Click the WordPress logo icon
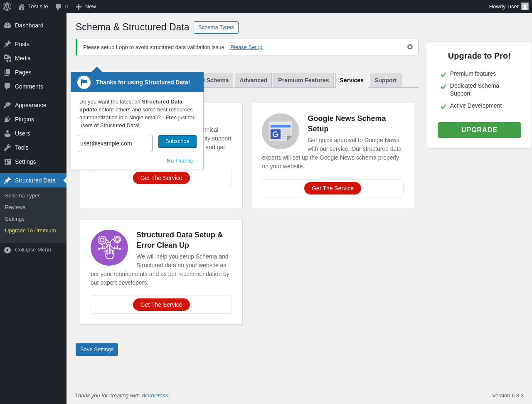The width and height of the screenshot is (532, 404). click(7, 7)
